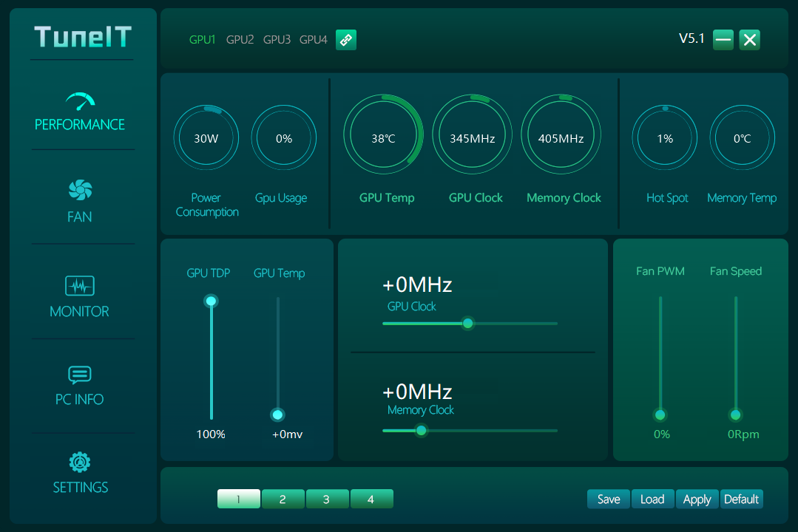
Task: Click the GPU link chain icon
Action: [346, 40]
